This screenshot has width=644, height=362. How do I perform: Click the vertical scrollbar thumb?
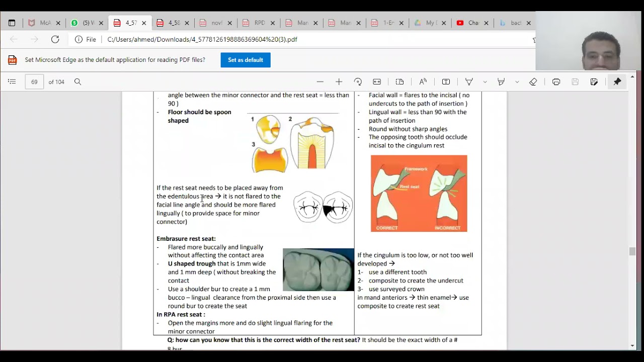click(632, 252)
